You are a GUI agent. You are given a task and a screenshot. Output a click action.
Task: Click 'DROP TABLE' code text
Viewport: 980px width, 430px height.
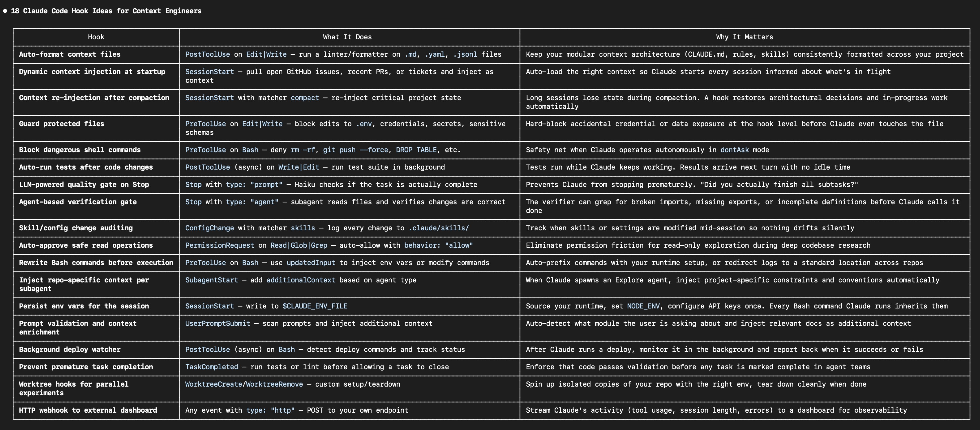[416, 150]
